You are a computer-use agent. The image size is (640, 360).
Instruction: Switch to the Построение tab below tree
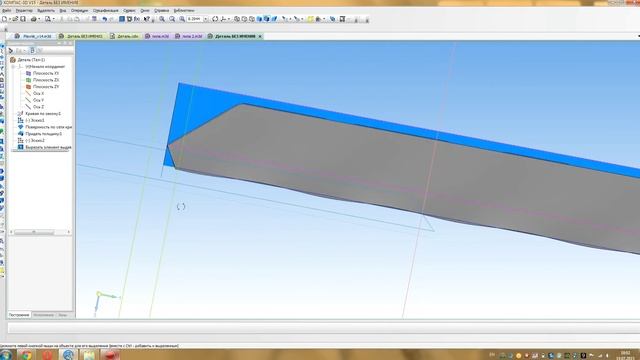[x=19, y=315]
